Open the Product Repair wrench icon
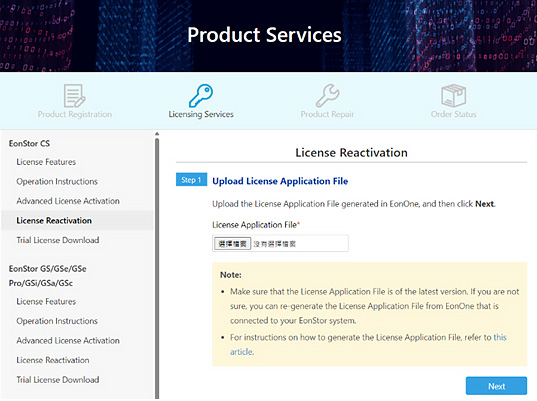 point(327,96)
